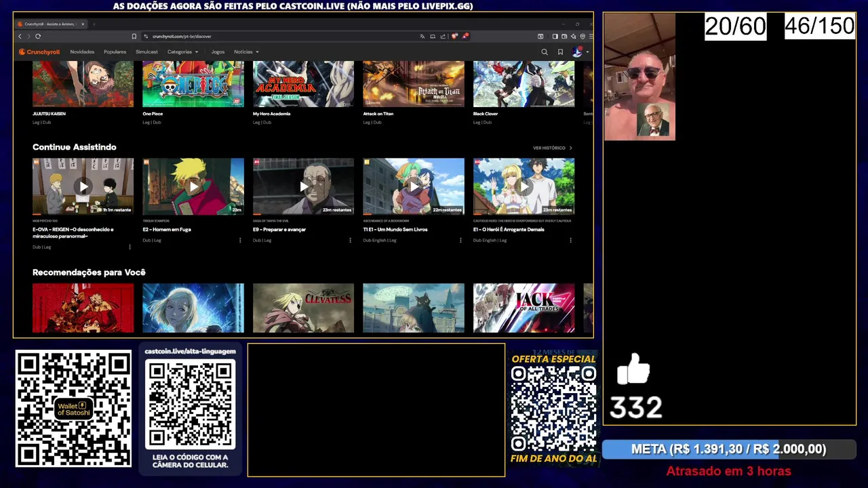Open the Jogos menu item
The width and height of the screenshot is (868, 488).
[218, 52]
